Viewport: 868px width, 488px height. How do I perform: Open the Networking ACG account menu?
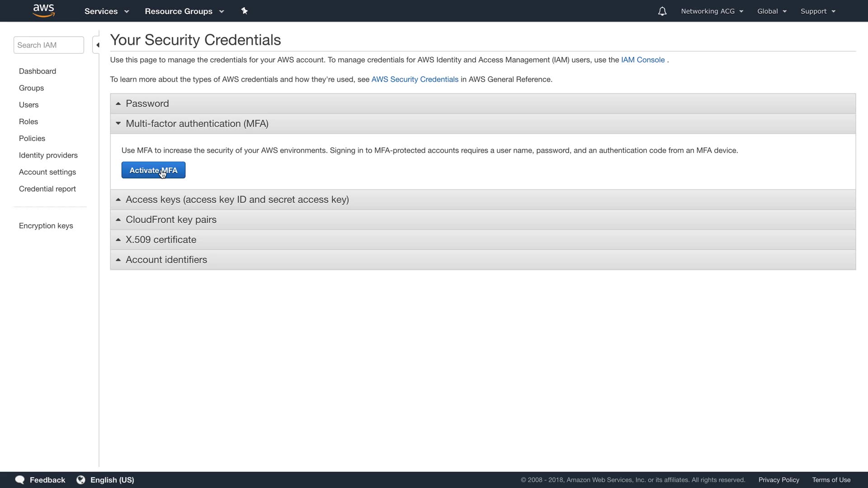tap(712, 11)
